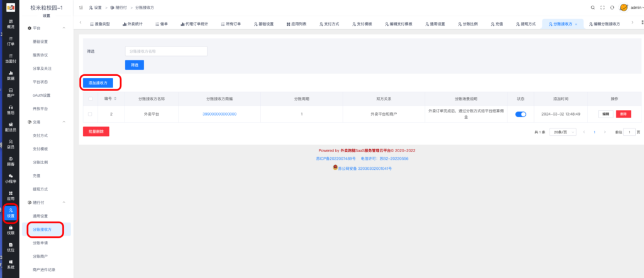The width and height of the screenshot is (644, 278).
Task: Focus the 分账接收方名称 filter input
Action: pyautogui.click(x=166, y=52)
